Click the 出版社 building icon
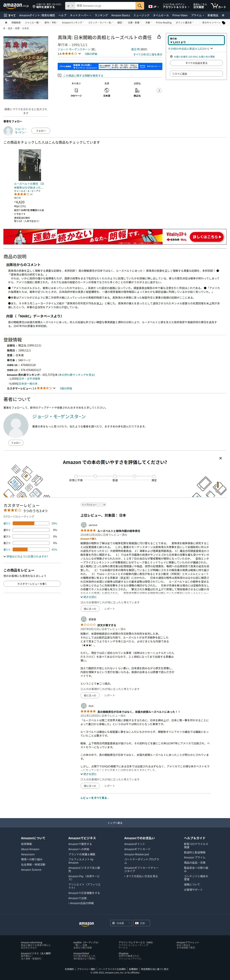Image resolution: width=230 pixels, height=980 pixels. tap(137, 90)
